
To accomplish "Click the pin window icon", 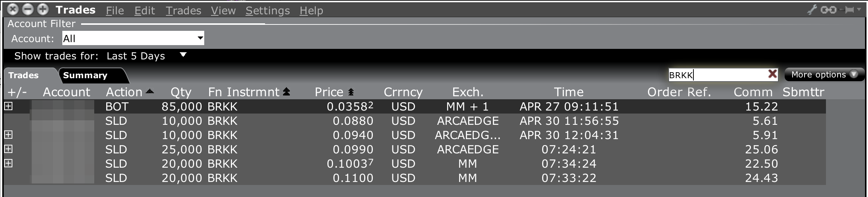I will point(848,10).
